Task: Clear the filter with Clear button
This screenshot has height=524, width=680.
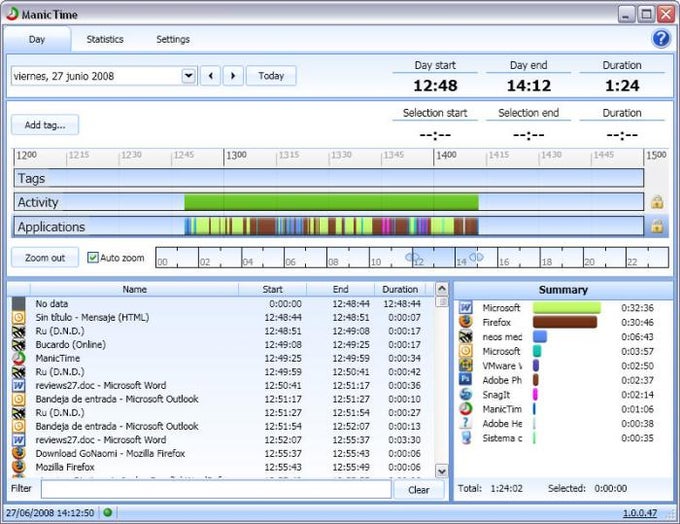Action: 418,490
